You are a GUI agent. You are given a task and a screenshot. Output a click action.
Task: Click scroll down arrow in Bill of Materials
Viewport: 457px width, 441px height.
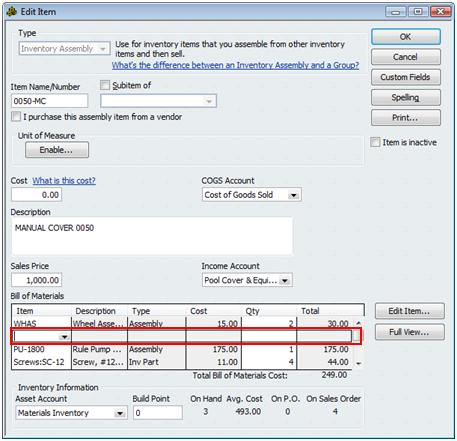tap(358, 363)
